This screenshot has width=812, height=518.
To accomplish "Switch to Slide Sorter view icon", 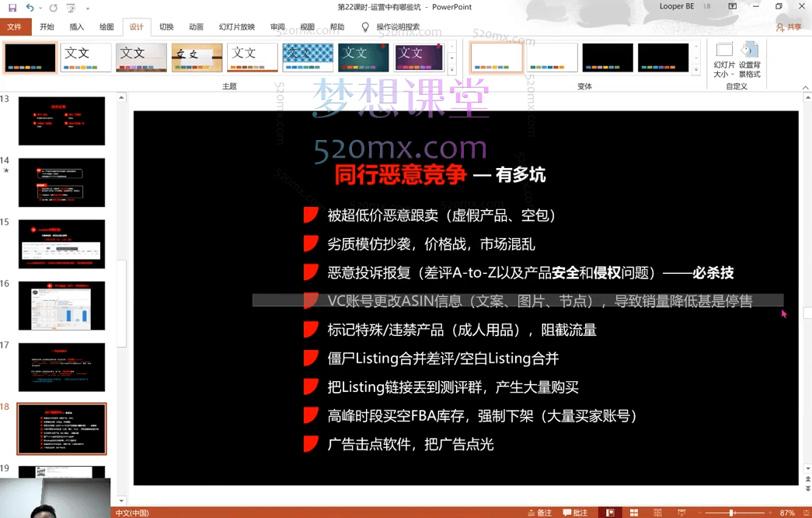I will (634, 512).
